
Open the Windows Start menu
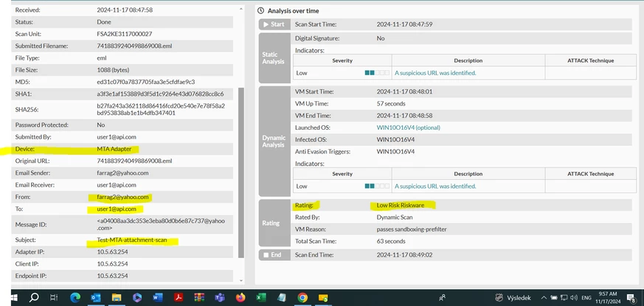[x=14, y=298]
